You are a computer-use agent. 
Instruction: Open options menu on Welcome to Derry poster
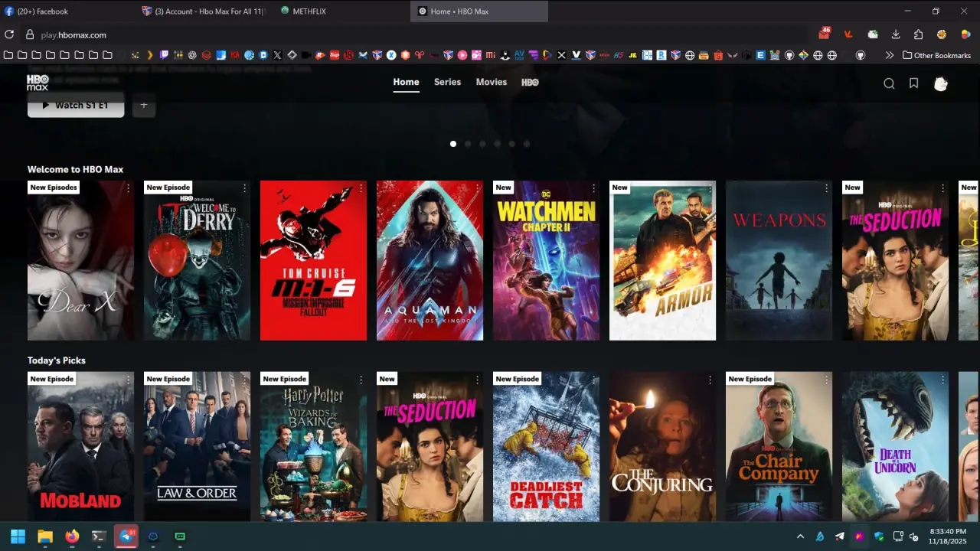244,187
